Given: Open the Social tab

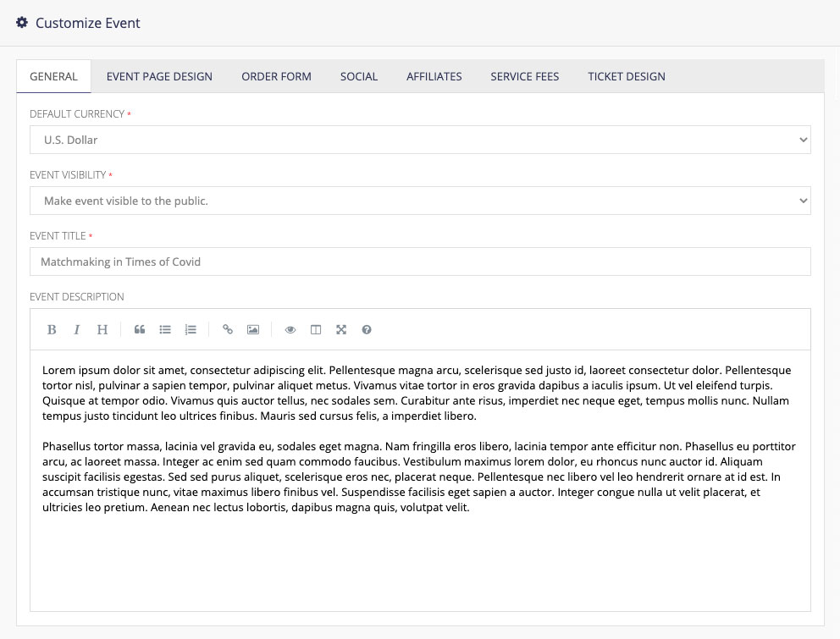Looking at the screenshot, I should (359, 76).
